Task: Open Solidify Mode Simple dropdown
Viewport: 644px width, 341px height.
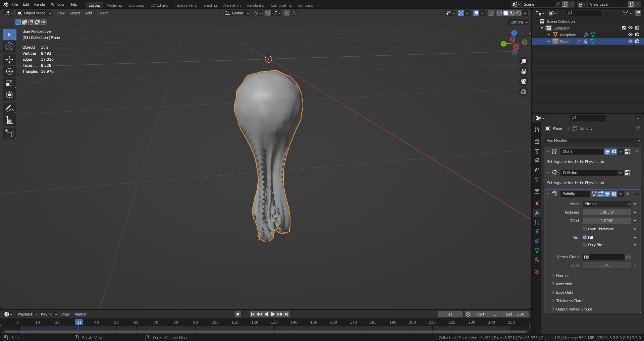Action: 607,204
